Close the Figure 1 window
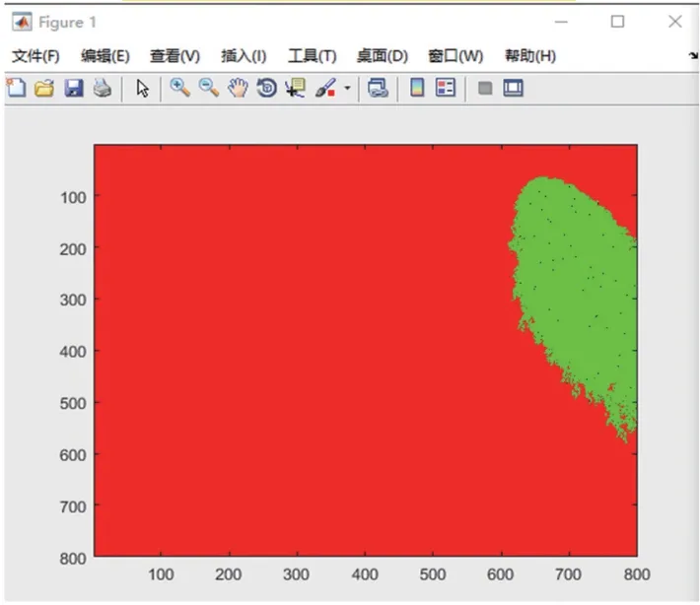The height and width of the screenshot is (605, 700). (x=675, y=22)
